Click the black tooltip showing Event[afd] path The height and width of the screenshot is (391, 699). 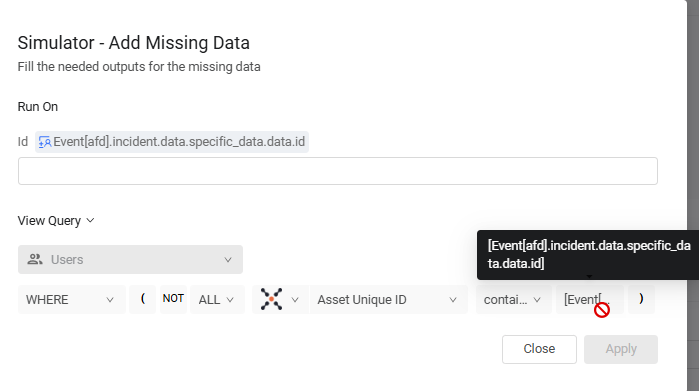[x=588, y=255]
